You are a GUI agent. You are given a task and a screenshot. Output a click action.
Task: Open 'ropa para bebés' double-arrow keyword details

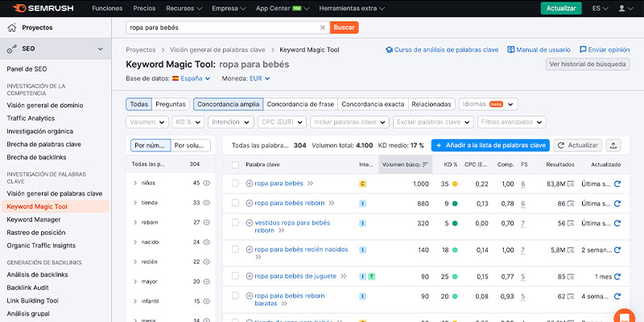pyautogui.click(x=310, y=184)
